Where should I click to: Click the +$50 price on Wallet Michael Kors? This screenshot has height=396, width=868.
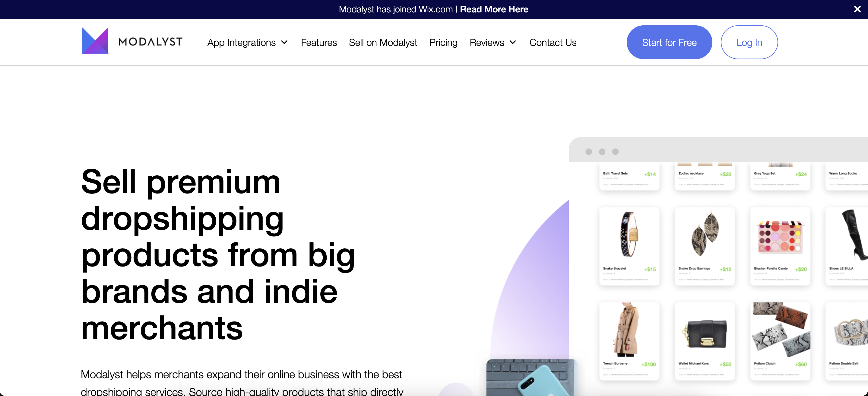(725, 365)
